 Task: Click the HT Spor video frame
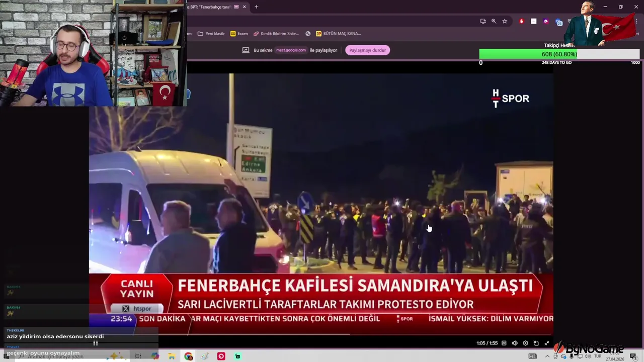point(321,204)
